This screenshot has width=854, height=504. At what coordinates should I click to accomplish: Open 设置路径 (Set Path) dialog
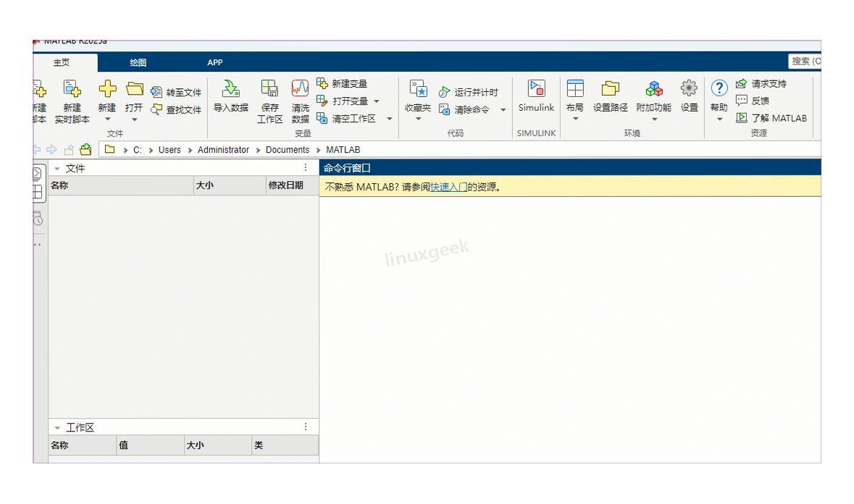[x=610, y=89]
